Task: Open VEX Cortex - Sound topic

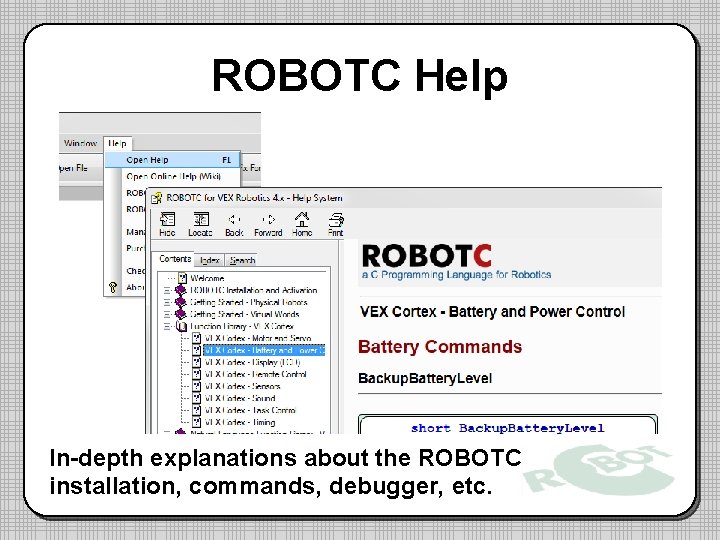Action: (240, 398)
